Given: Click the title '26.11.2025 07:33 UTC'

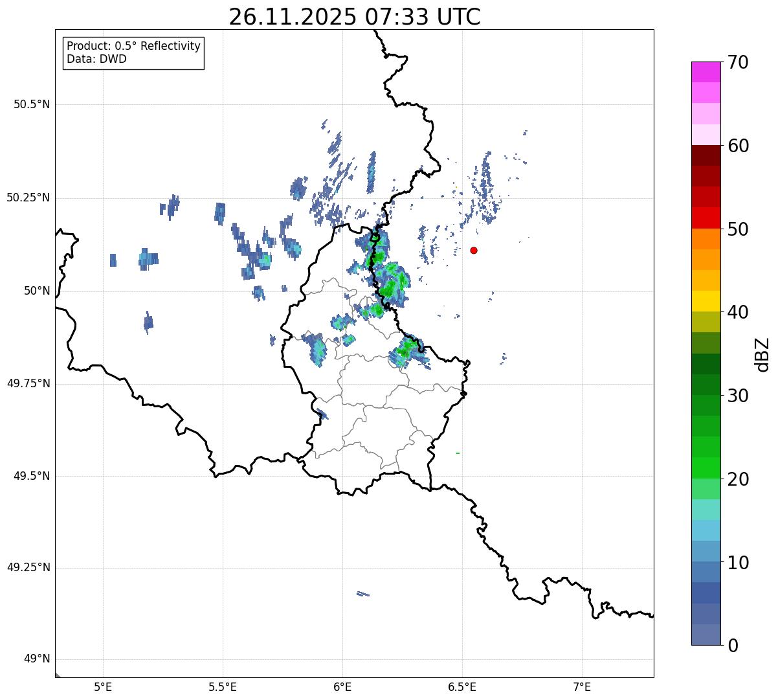Looking at the screenshot, I should pyautogui.click(x=355, y=17).
